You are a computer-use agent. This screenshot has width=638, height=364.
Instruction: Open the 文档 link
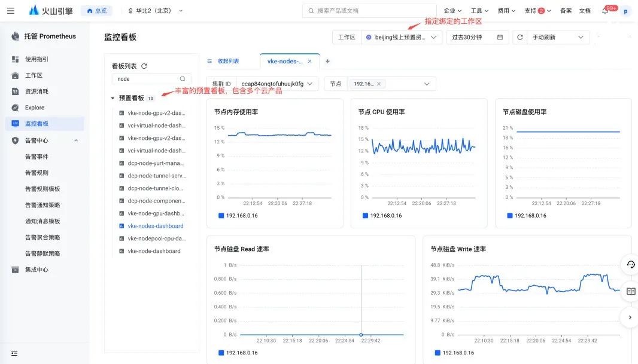coord(585,11)
